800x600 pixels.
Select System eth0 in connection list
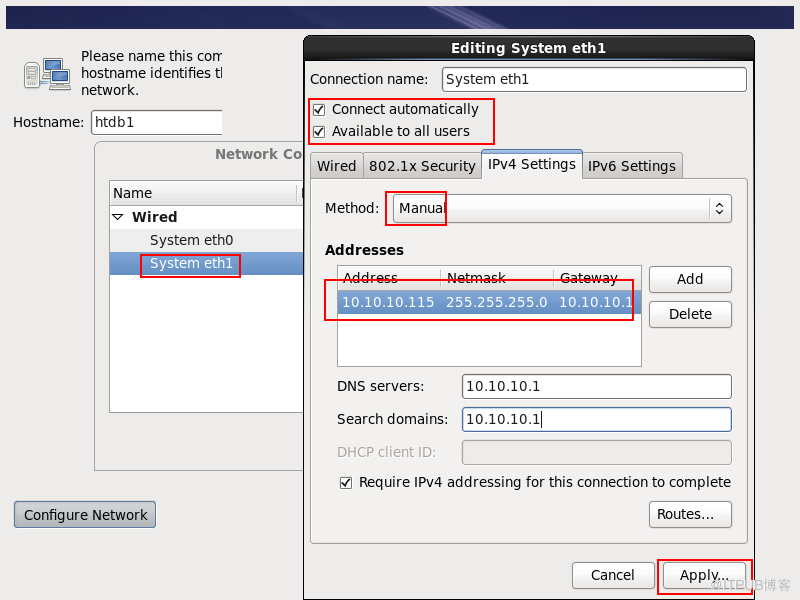point(207,240)
